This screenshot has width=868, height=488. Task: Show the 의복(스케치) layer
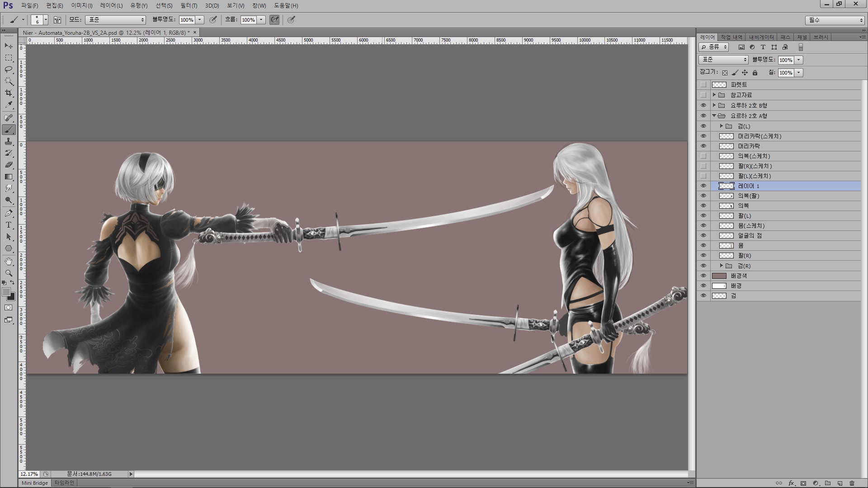point(703,156)
